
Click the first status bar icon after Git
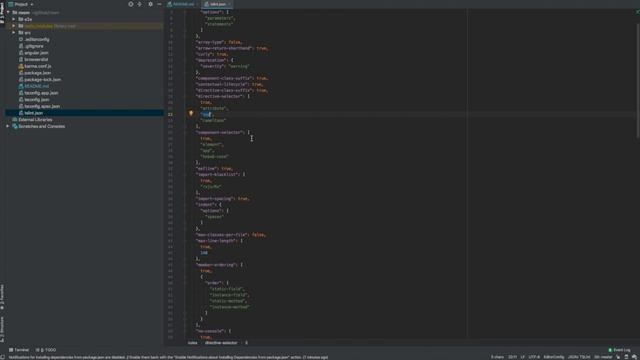click(618, 357)
